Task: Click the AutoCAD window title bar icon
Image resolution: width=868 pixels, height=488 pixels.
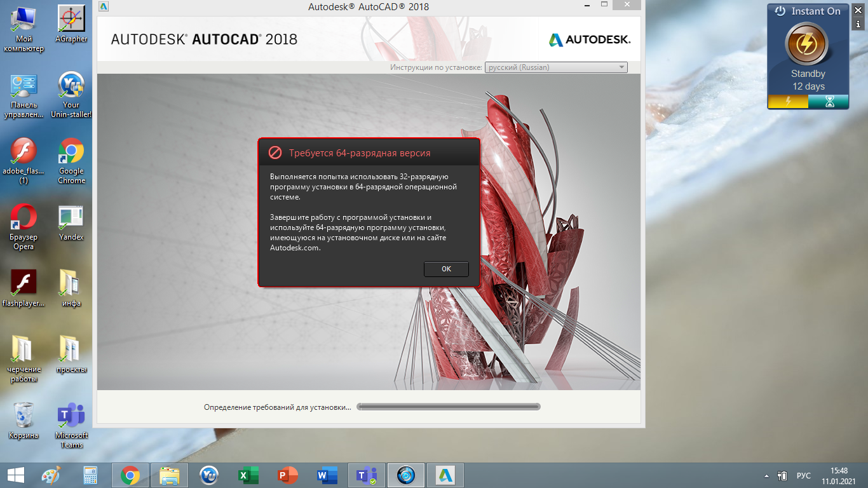Action: 104,6
